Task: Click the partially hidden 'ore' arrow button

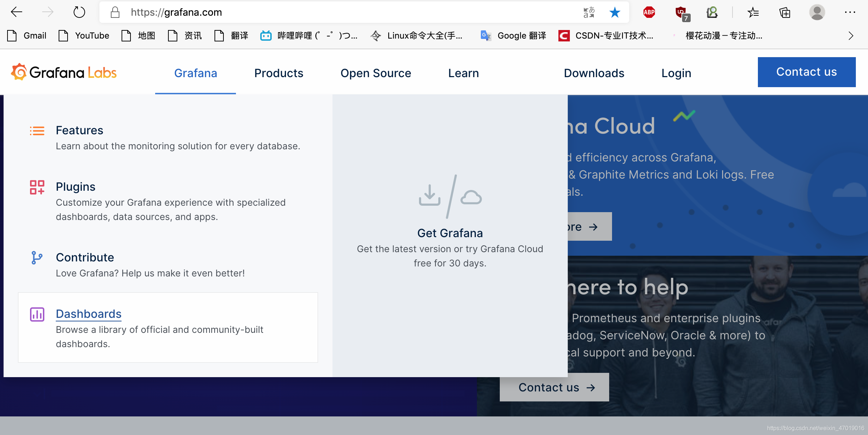Action: 589,226
